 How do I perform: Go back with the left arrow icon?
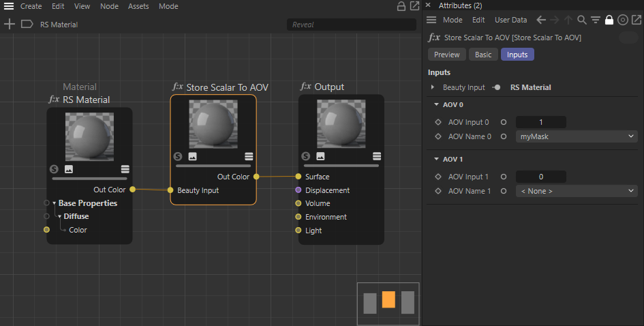[541, 20]
